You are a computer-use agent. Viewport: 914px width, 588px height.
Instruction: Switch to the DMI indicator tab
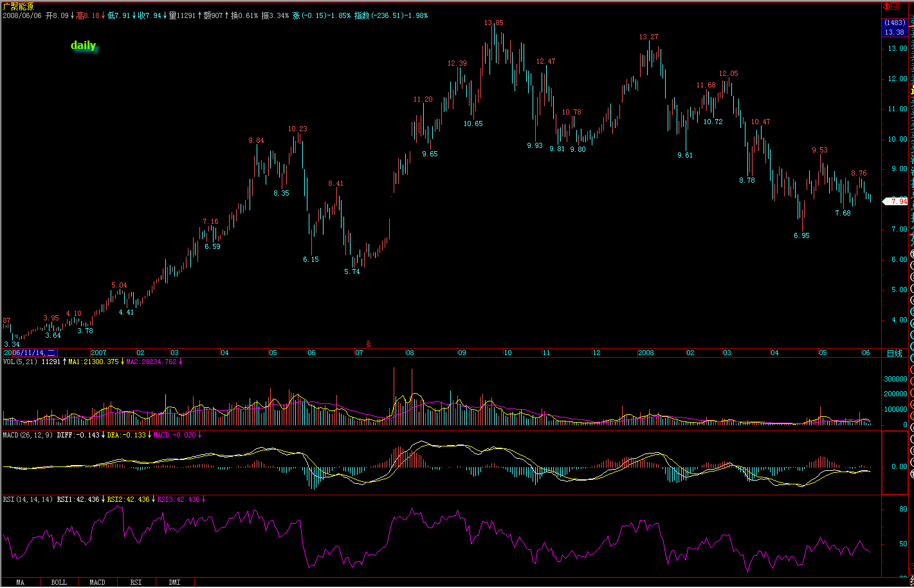174,582
